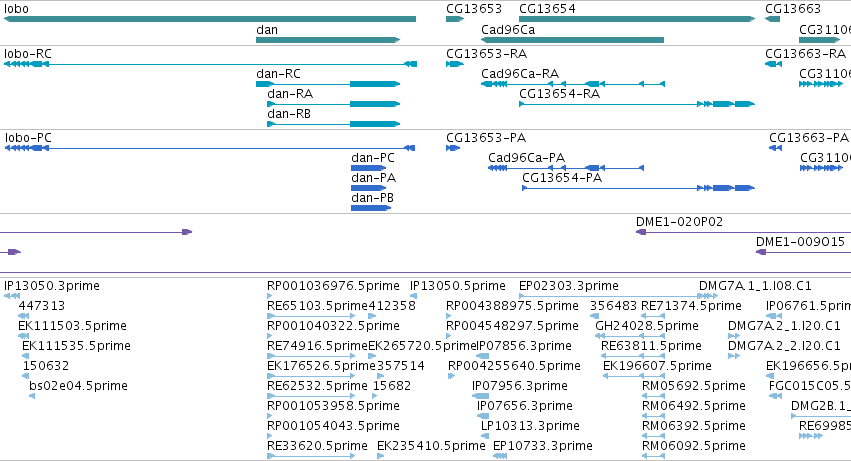
Task: Select the EK176526.5prime EST label
Action: 321,366
